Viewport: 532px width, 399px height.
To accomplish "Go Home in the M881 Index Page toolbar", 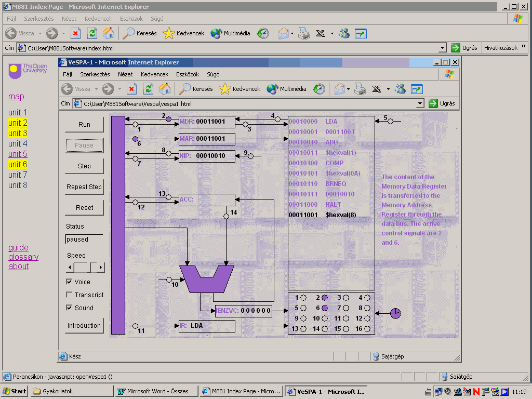I will (109, 33).
